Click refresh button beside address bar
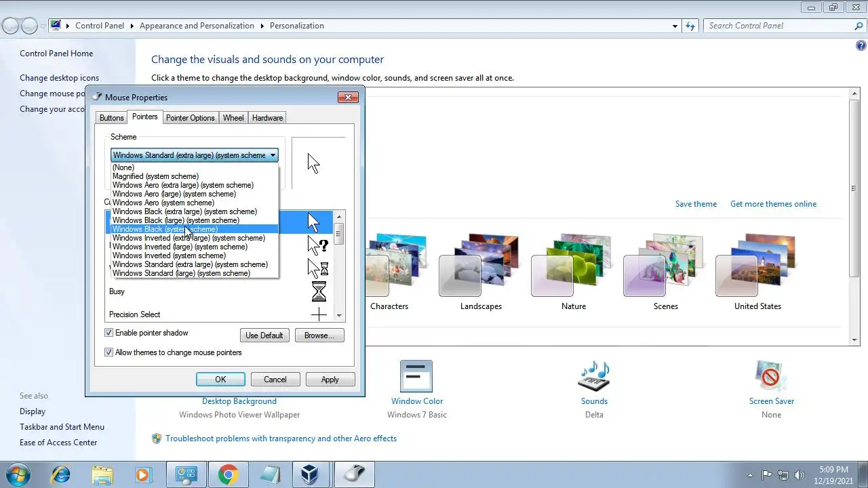Image resolution: width=868 pixels, height=488 pixels. tap(690, 26)
